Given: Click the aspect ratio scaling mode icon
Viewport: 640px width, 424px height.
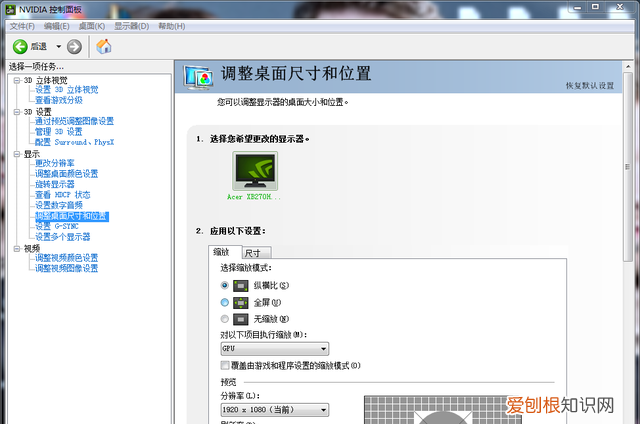Looking at the screenshot, I should (241, 286).
